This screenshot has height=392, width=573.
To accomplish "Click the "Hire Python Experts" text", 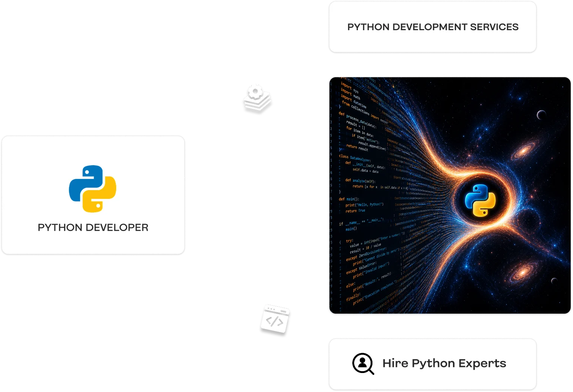I will [444, 363].
